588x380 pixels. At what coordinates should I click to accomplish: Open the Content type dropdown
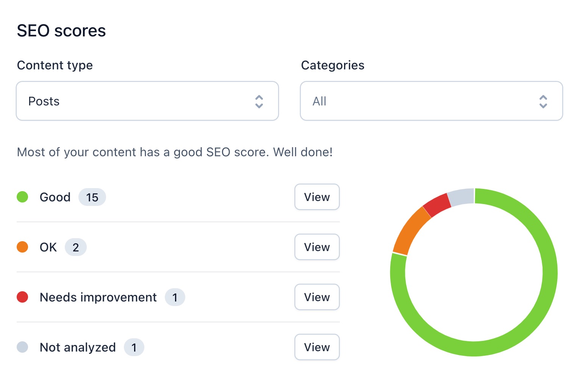(x=147, y=101)
